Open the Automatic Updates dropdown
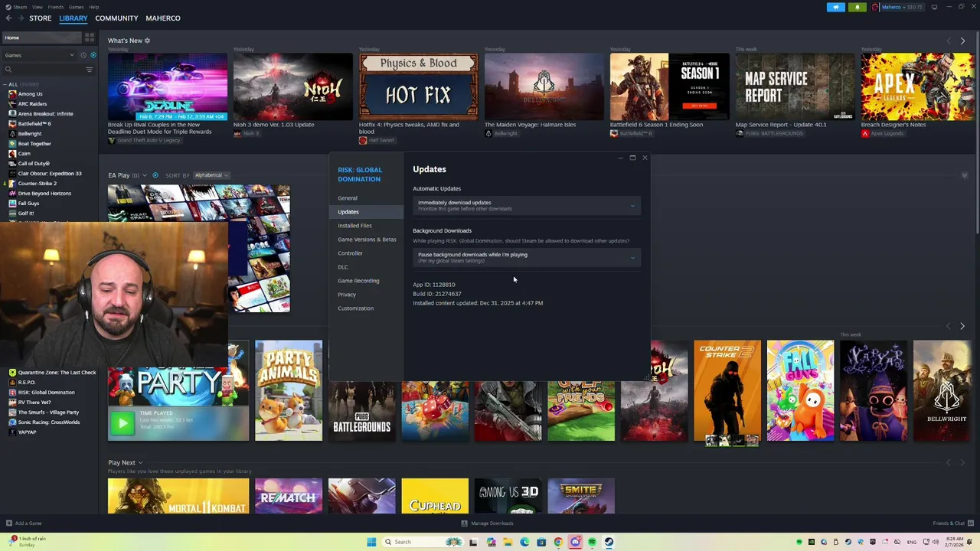Screen dimensions: 980x551 [527, 205]
